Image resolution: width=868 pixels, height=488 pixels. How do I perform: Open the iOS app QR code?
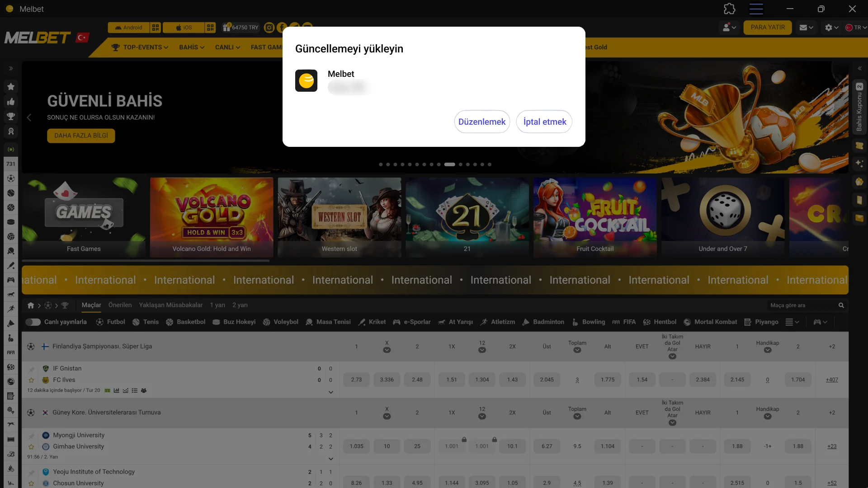pyautogui.click(x=210, y=28)
